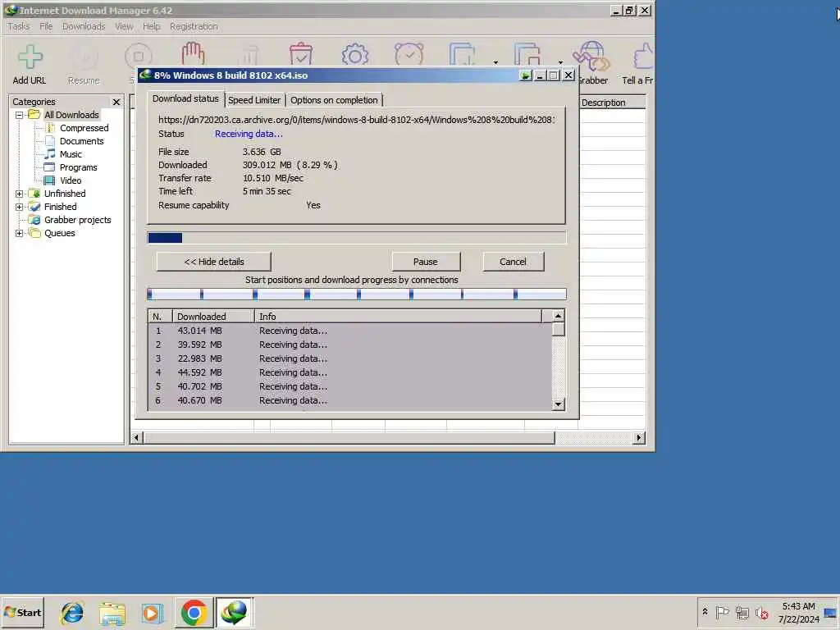The height and width of the screenshot is (630, 840).
Task: Click the greyed-out Delete trash icon
Action: (248, 55)
